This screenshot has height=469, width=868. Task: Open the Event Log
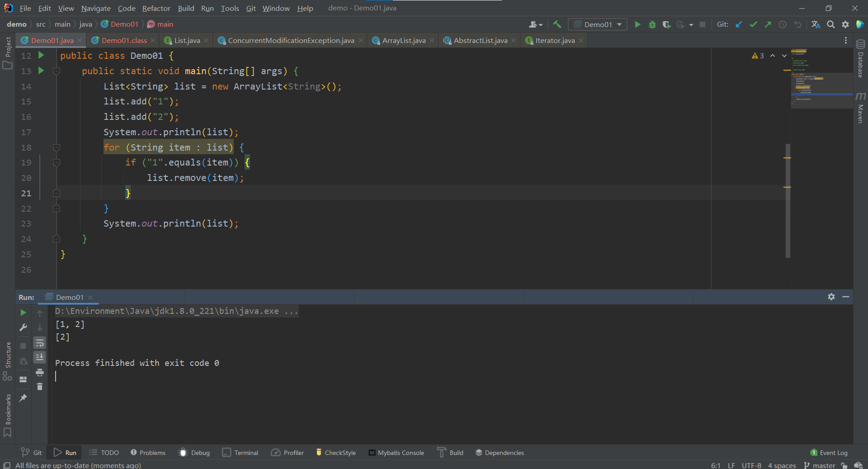[x=829, y=453]
